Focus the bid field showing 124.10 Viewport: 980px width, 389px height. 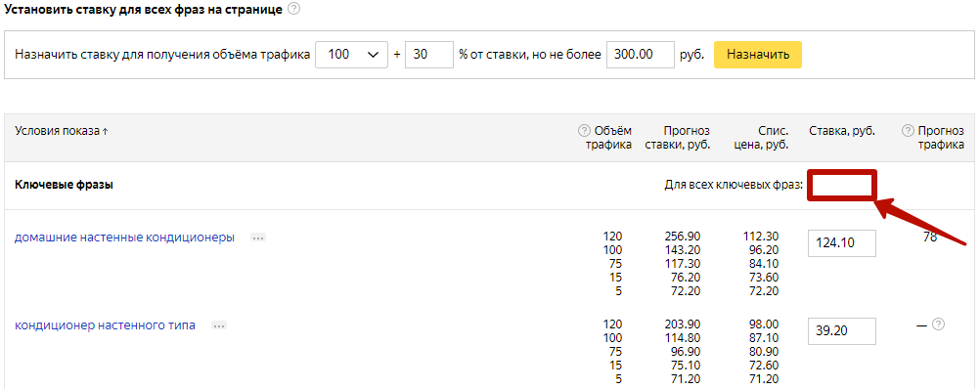842,243
